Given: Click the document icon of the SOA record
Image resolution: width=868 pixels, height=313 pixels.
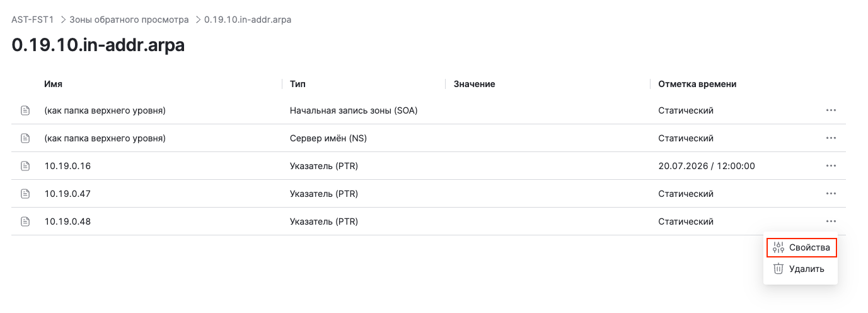Looking at the screenshot, I should pos(26,110).
